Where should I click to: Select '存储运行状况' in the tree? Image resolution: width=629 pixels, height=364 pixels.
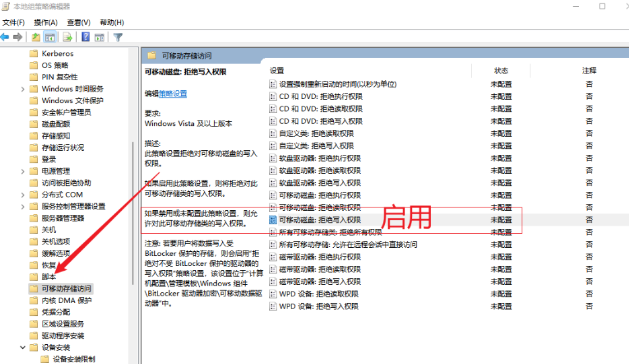click(x=63, y=148)
